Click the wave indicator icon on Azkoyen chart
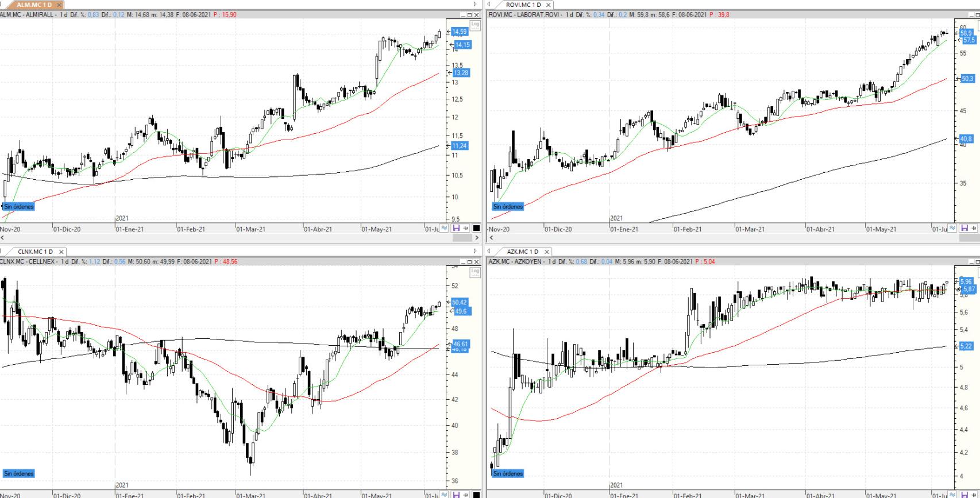980x498 pixels. coord(952,495)
